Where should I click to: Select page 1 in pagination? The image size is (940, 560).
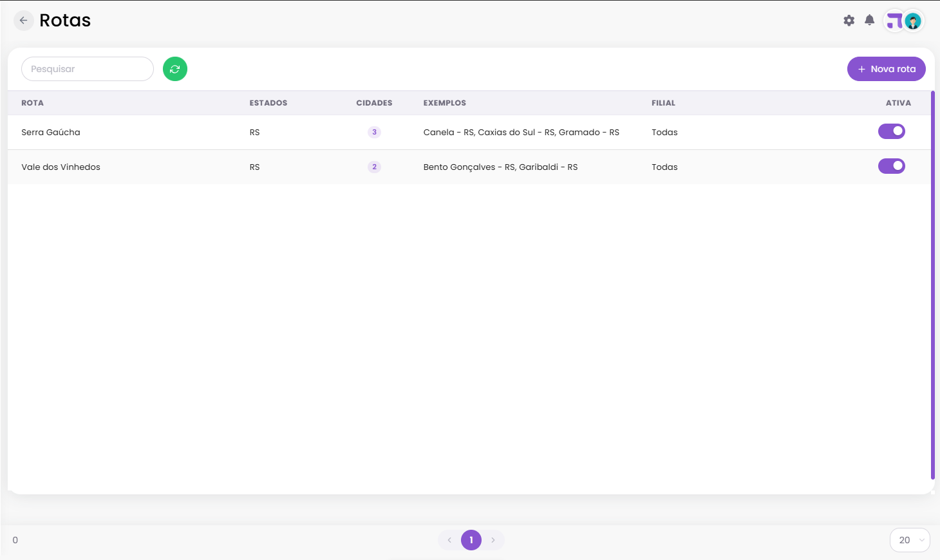(471, 540)
